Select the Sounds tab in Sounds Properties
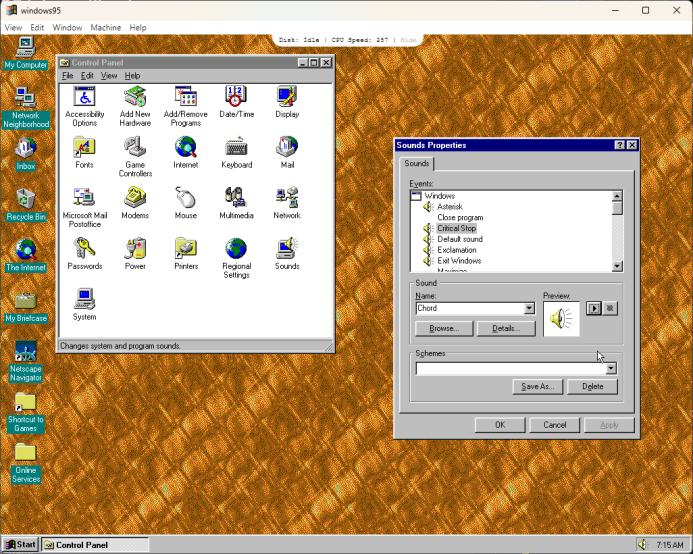 point(417,164)
